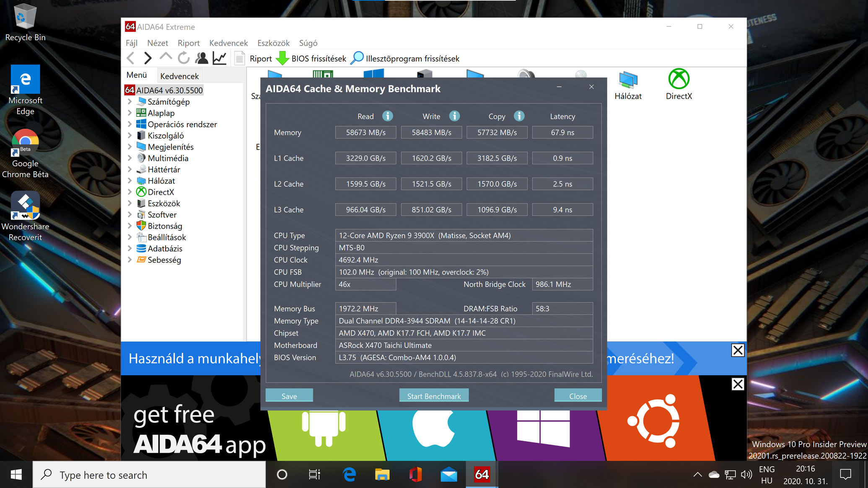The image size is (868, 488).
Task: Open the user profile icon in toolbar
Action: (202, 58)
